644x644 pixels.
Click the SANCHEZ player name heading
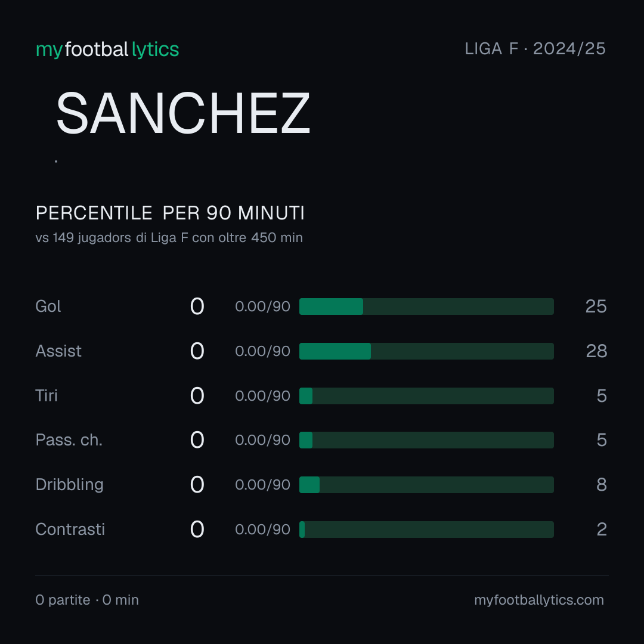click(183, 113)
